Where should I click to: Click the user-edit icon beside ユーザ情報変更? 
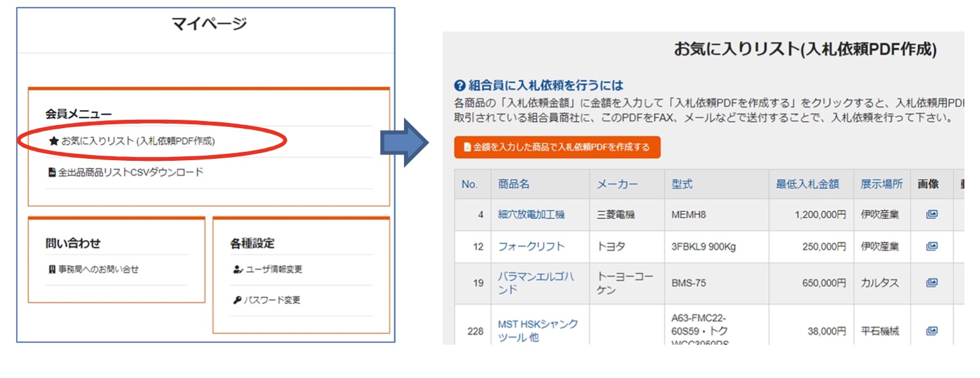pyautogui.click(x=237, y=270)
